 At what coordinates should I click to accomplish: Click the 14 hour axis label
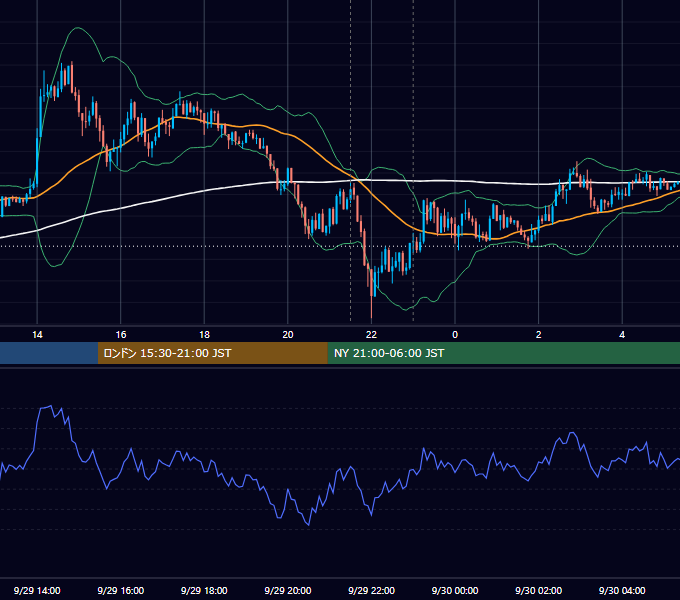click(37, 335)
